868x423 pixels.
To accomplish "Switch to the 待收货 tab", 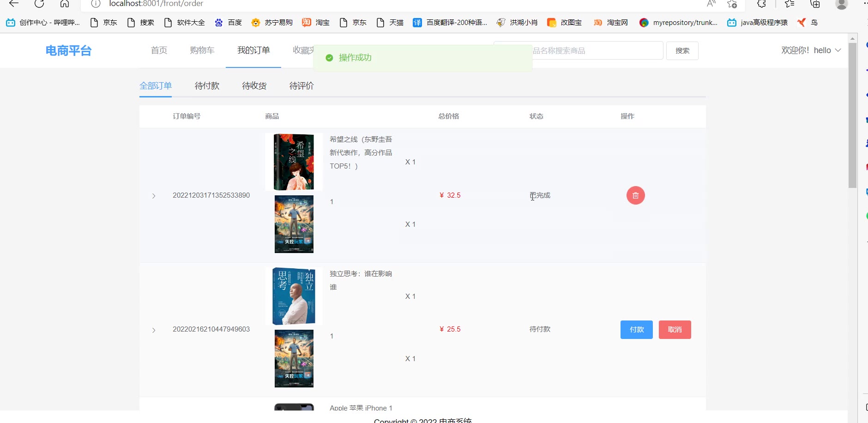I will 254,86.
